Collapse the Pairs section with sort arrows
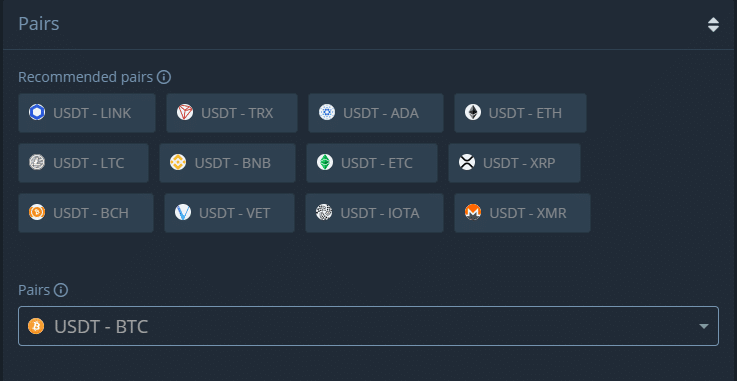This screenshot has width=737, height=381. pos(713,24)
